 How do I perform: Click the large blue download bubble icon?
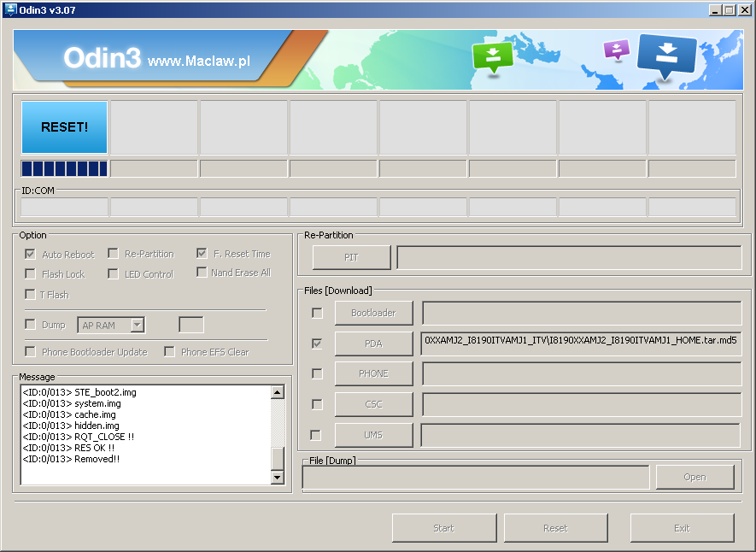[667, 56]
